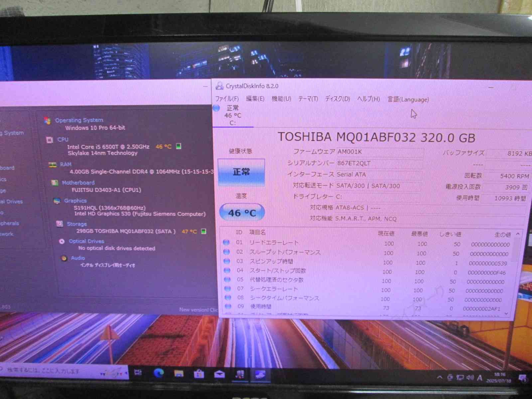Click the Audio speaker icon in Speccy

coord(64,258)
